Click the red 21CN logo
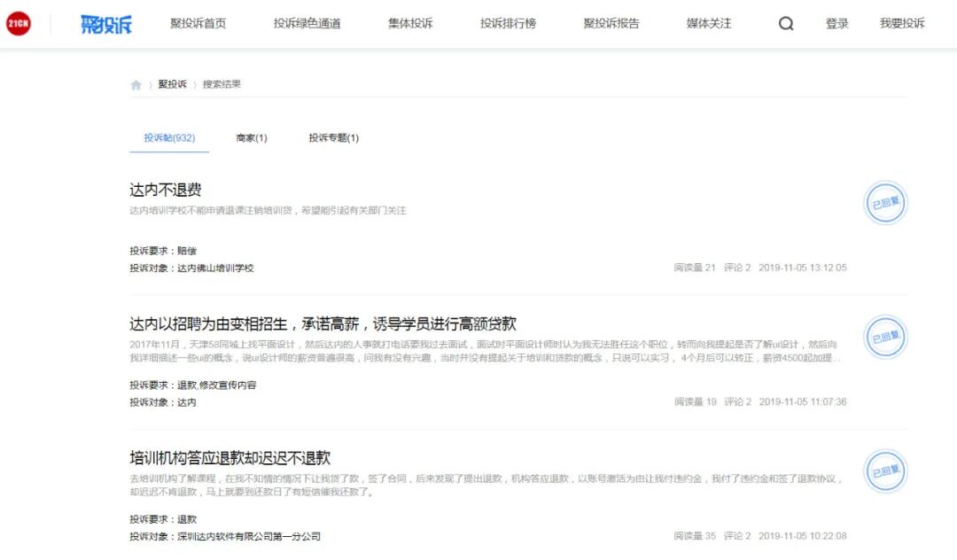 coord(19,23)
